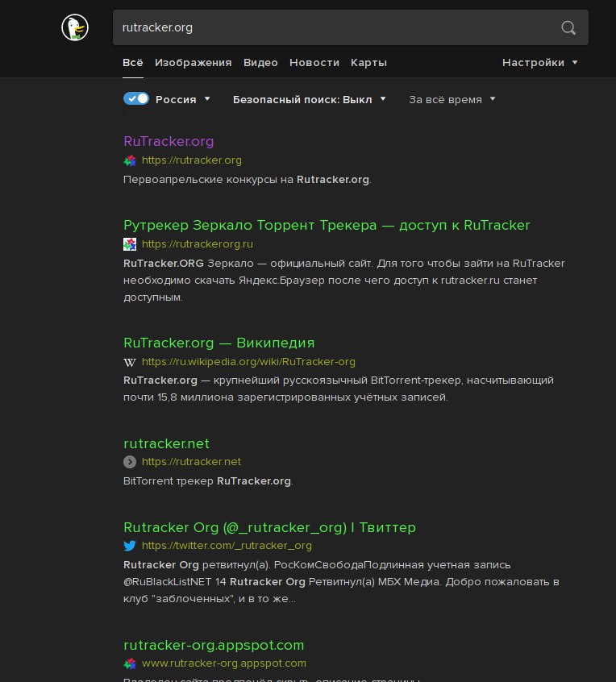Click the rutrackerorg.ru mirror favicon
Image resolution: width=616 pixels, height=682 pixels.
pos(130,244)
